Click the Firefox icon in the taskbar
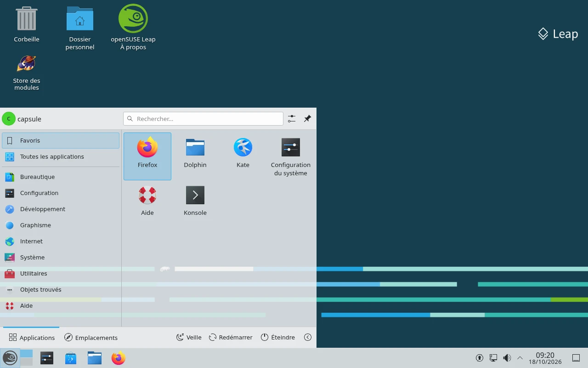This screenshot has height=368, width=588. tap(119, 358)
